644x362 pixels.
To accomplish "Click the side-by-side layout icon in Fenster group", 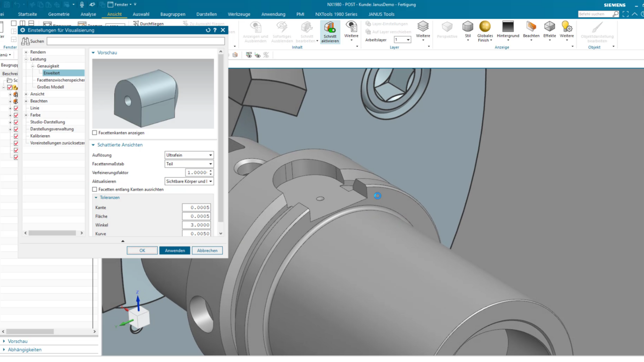I will point(22,23).
